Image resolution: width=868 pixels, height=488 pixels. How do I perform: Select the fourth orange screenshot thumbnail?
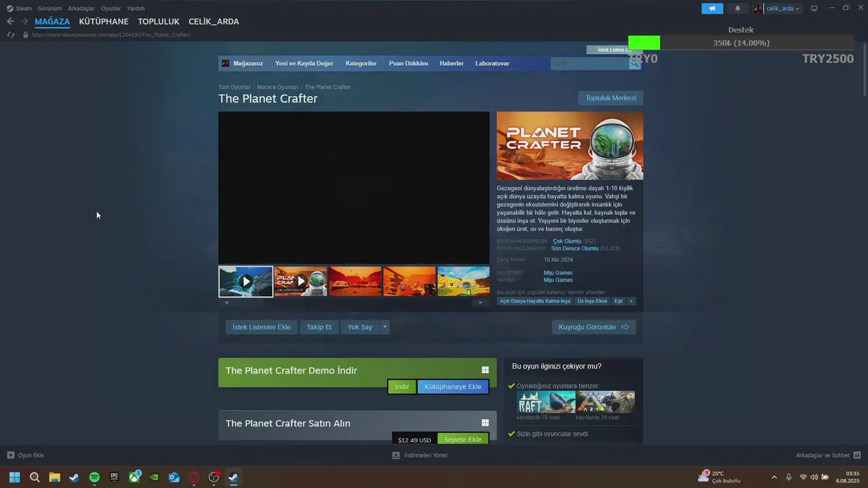[410, 281]
